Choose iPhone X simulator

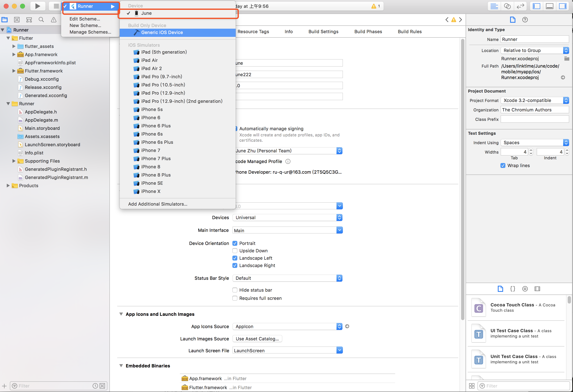(177, 191)
